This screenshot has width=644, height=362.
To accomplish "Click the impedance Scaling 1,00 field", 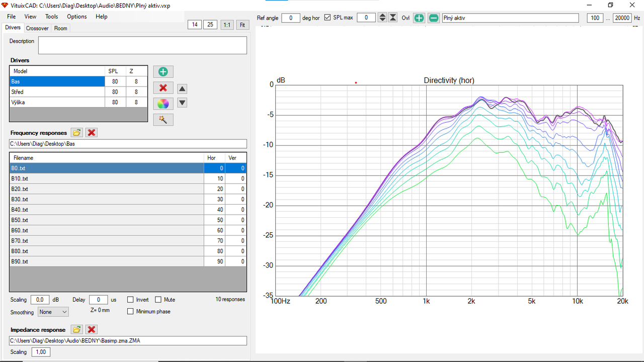I will pos(41,352).
